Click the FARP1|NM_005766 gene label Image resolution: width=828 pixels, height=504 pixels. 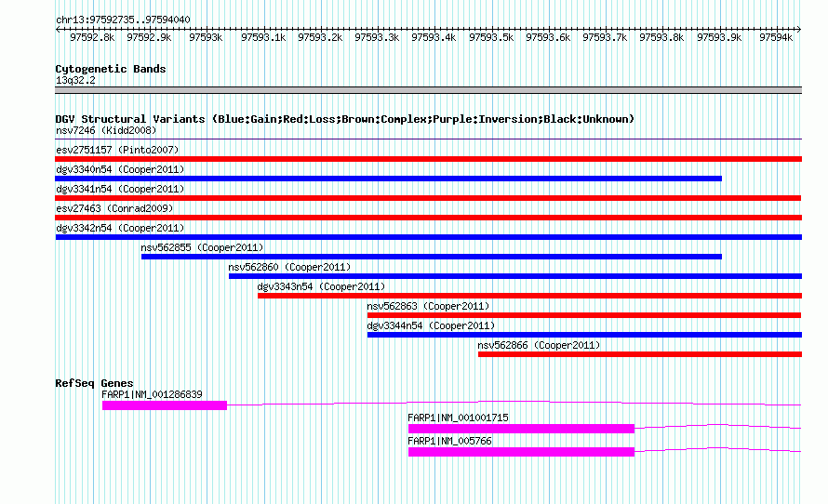[449, 441]
